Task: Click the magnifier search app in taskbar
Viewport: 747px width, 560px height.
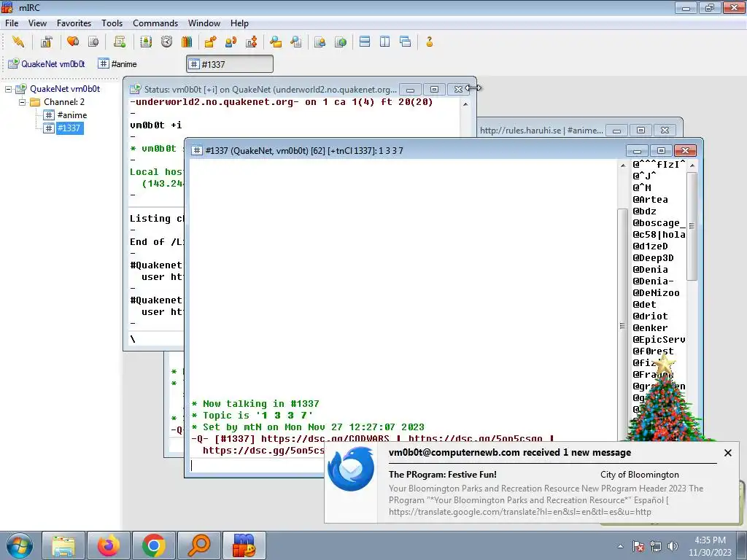Action: pos(198,545)
